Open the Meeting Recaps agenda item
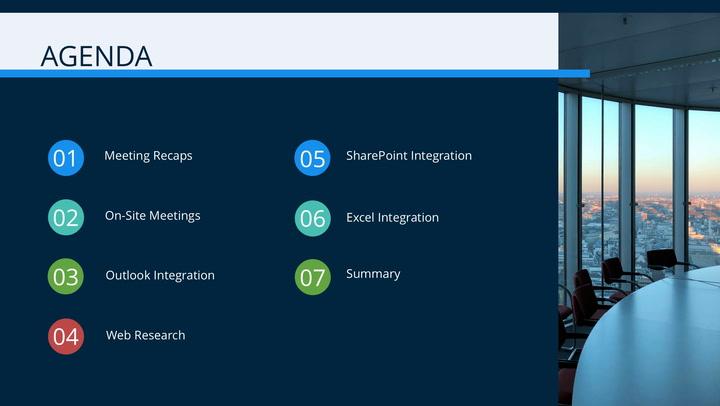The width and height of the screenshot is (720, 406). point(148,156)
